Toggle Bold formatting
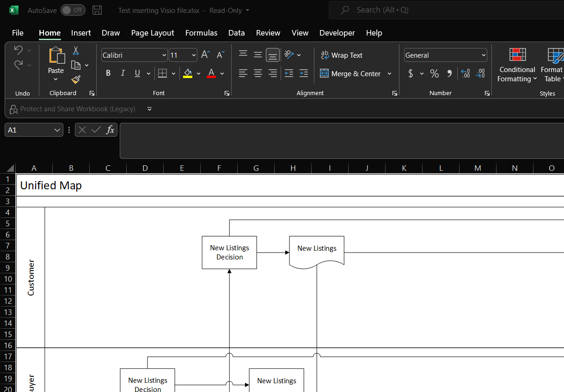 pyautogui.click(x=108, y=73)
